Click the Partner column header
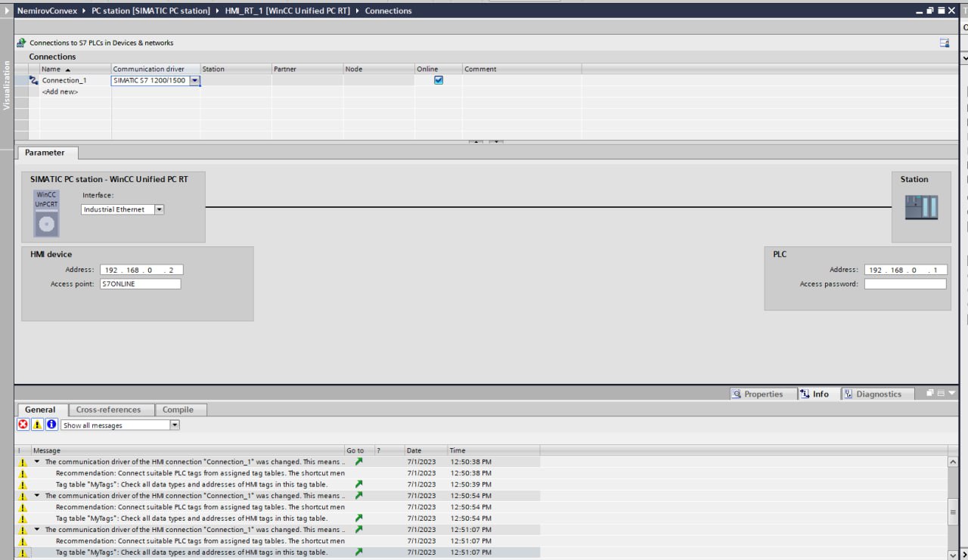The height and width of the screenshot is (560, 968). tap(307, 69)
